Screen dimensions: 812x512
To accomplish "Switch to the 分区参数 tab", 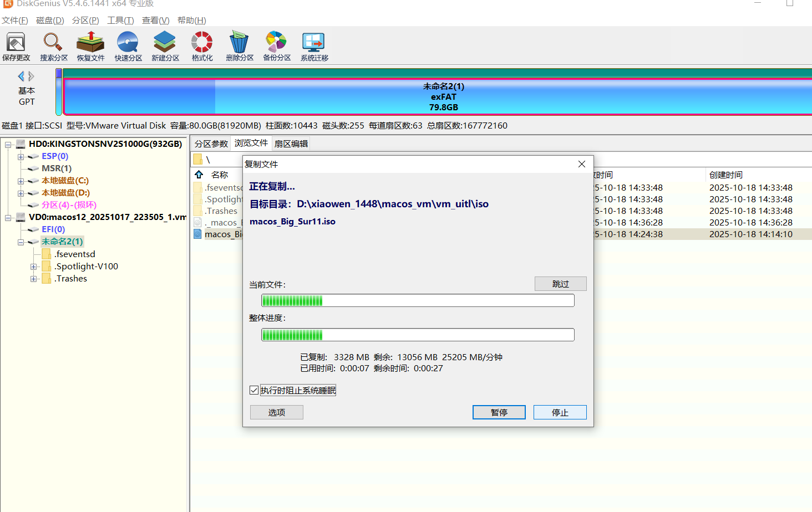I will click(211, 144).
